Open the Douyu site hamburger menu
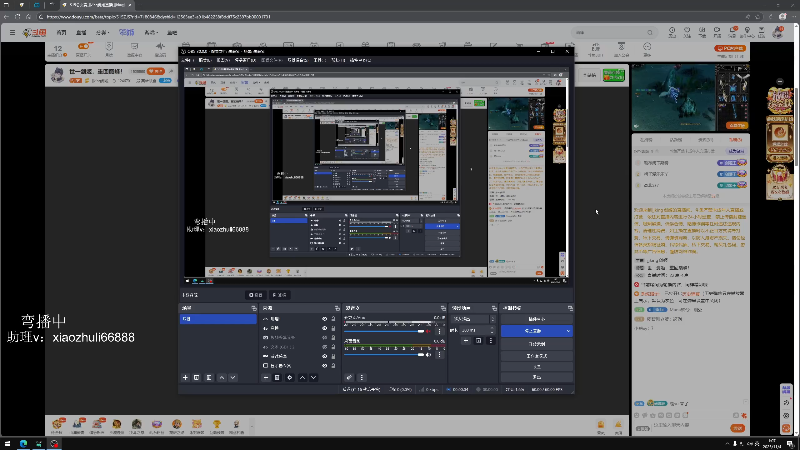 tap(12, 32)
